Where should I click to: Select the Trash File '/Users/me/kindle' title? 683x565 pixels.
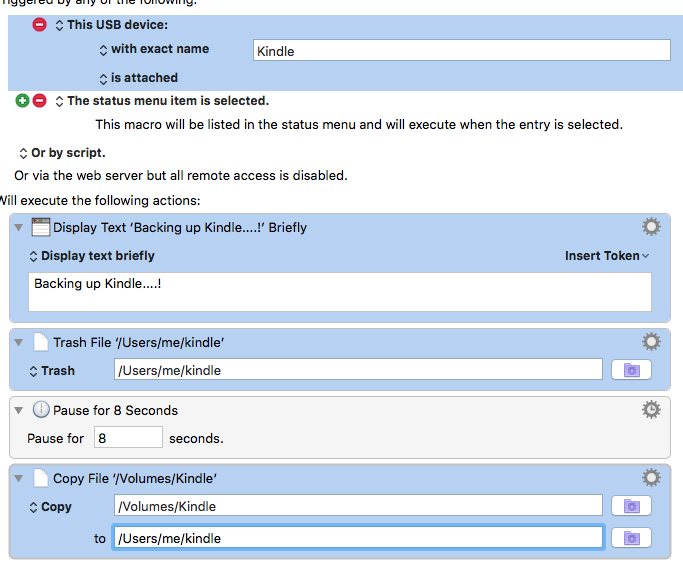coord(139,342)
